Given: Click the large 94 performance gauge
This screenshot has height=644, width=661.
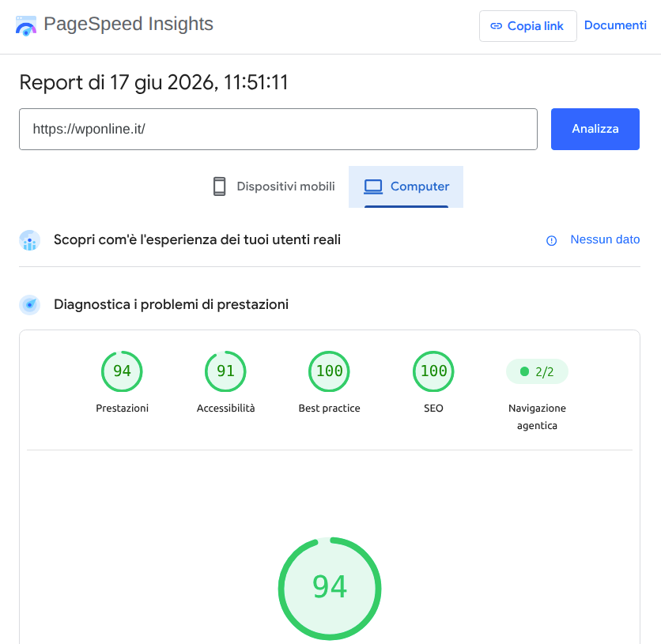Looking at the screenshot, I should 330,589.
